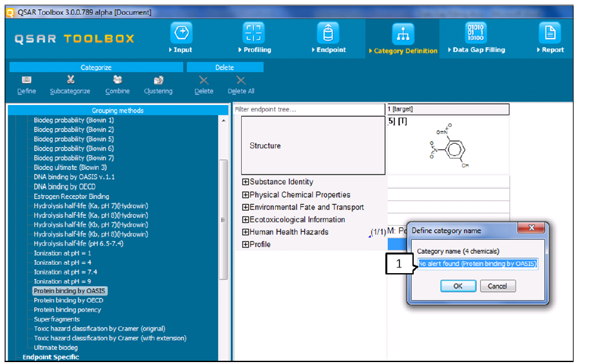Click the grouping methods scroll-up arrow
The height and width of the screenshot is (364, 589).
coord(224,120)
